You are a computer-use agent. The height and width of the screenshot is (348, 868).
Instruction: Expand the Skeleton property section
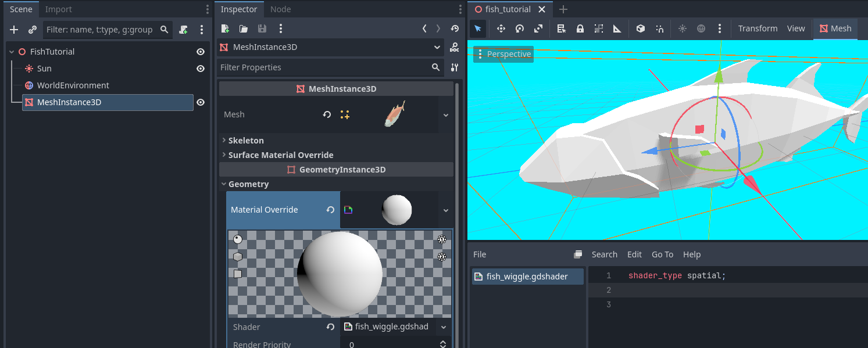[x=246, y=141]
